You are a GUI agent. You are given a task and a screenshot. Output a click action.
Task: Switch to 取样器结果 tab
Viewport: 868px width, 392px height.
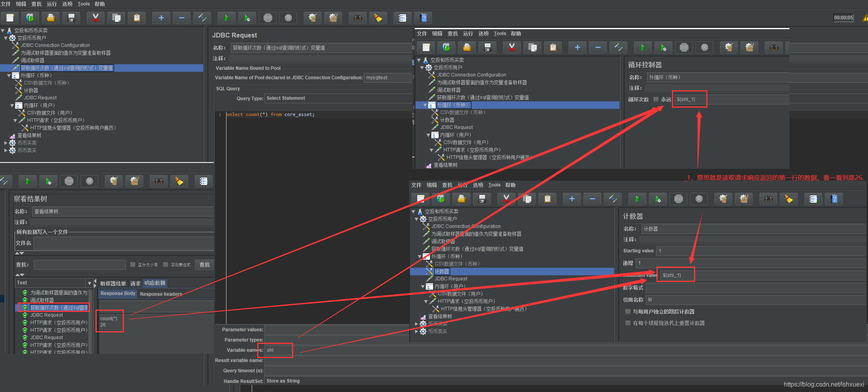coord(113,284)
